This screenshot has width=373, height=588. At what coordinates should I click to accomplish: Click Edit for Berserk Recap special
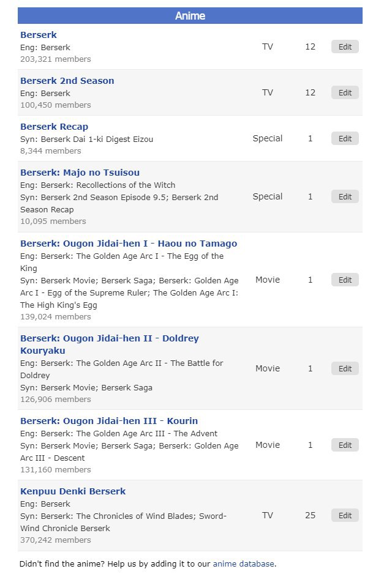(344, 138)
